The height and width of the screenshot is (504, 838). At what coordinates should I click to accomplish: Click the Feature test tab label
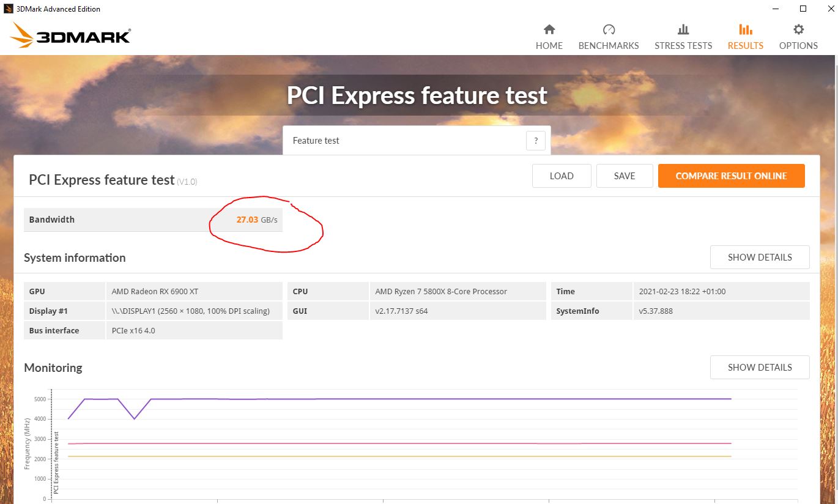point(316,141)
